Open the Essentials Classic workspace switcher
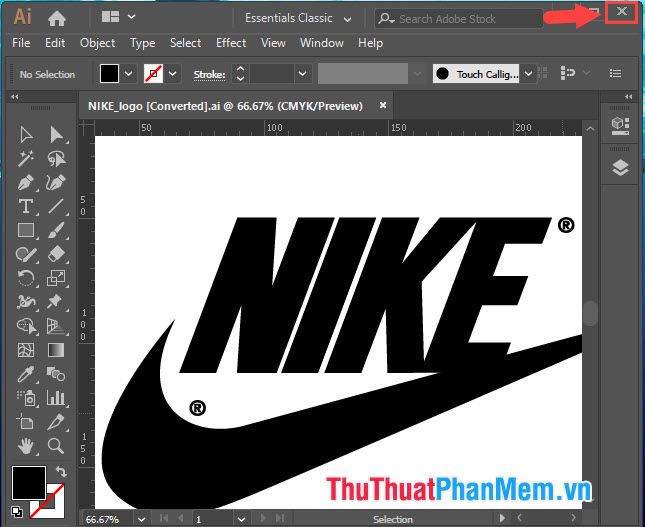645x527 pixels. pos(298,19)
